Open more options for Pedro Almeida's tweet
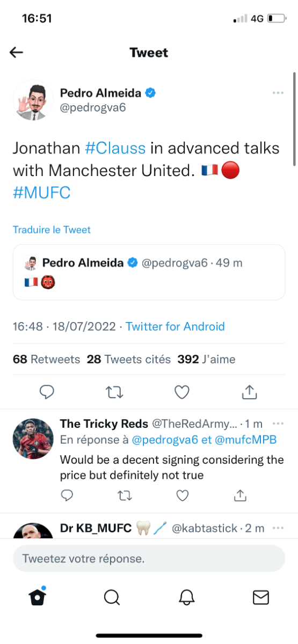 [x=278, y=93]
